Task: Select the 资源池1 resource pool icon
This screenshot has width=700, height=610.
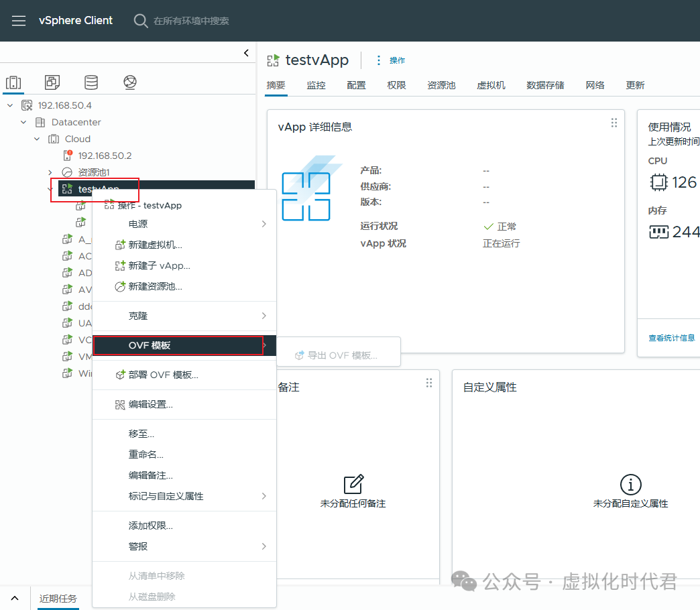Action: tap(67, 172)
